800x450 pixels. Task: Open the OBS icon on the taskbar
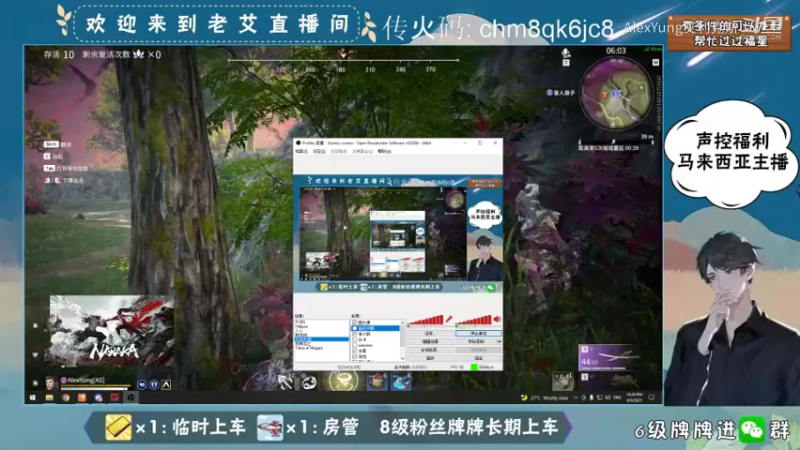click(131, 397)
